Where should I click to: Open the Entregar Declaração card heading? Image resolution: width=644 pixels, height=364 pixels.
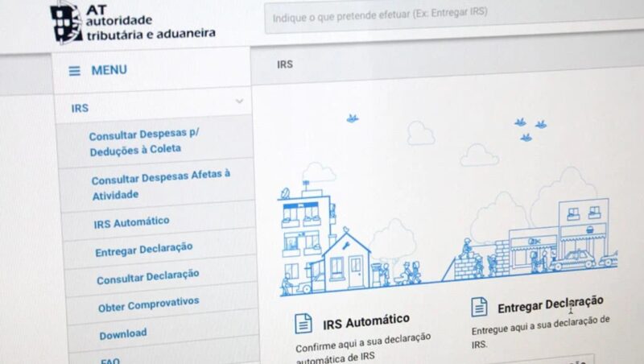click(551, 305)
